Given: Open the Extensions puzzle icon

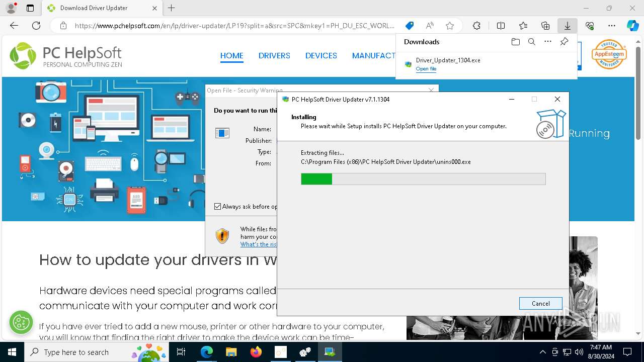Looking at the screenshot, I should 476,26.
